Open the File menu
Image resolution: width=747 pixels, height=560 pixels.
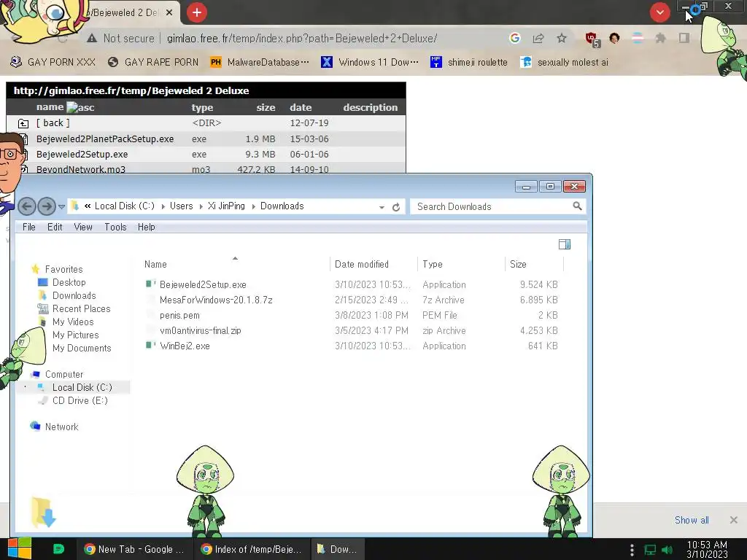point(29,227)
